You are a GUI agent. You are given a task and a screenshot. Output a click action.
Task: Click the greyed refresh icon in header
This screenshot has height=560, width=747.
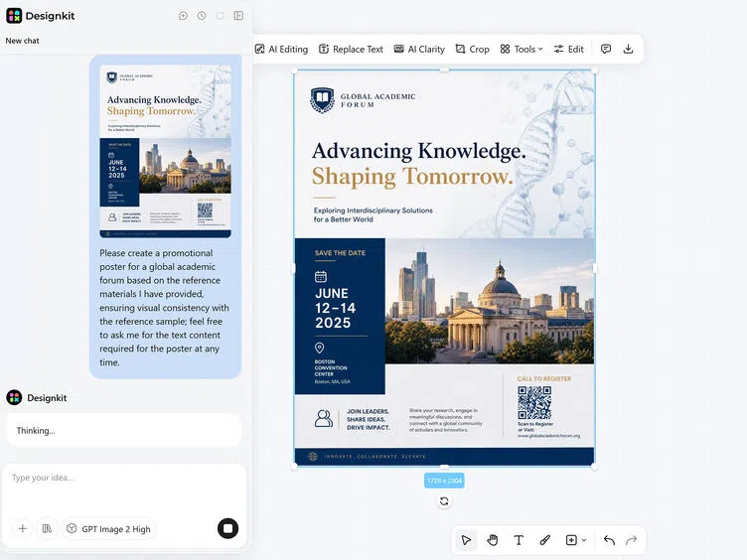click(221, 16)
